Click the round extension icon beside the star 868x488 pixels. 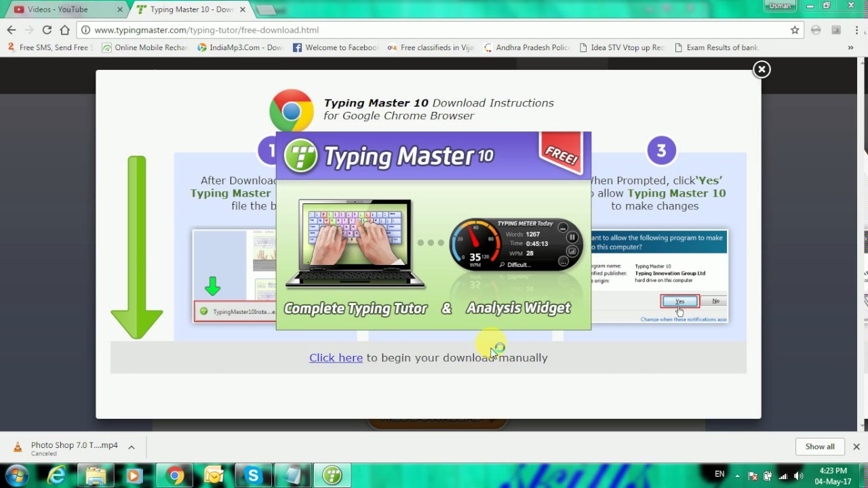(x=816, y=30)
